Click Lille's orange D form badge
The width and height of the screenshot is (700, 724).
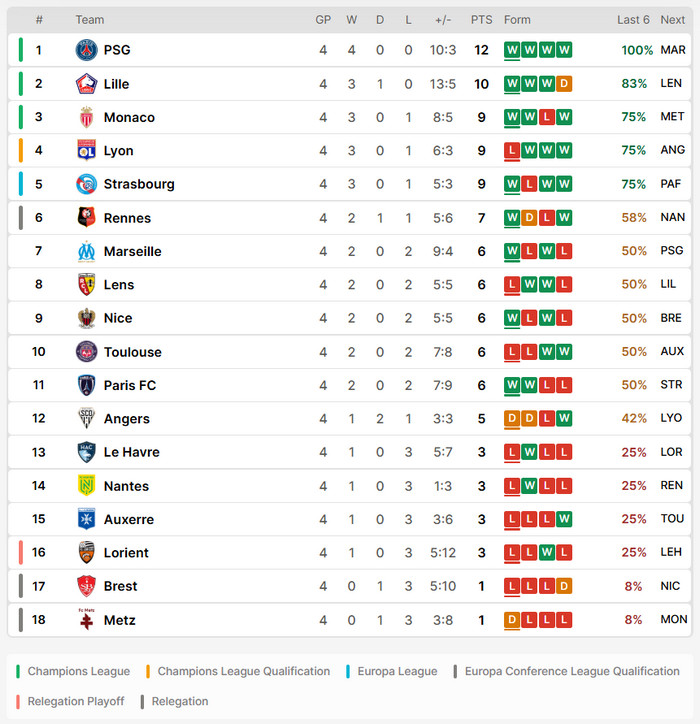click(564, 84)
